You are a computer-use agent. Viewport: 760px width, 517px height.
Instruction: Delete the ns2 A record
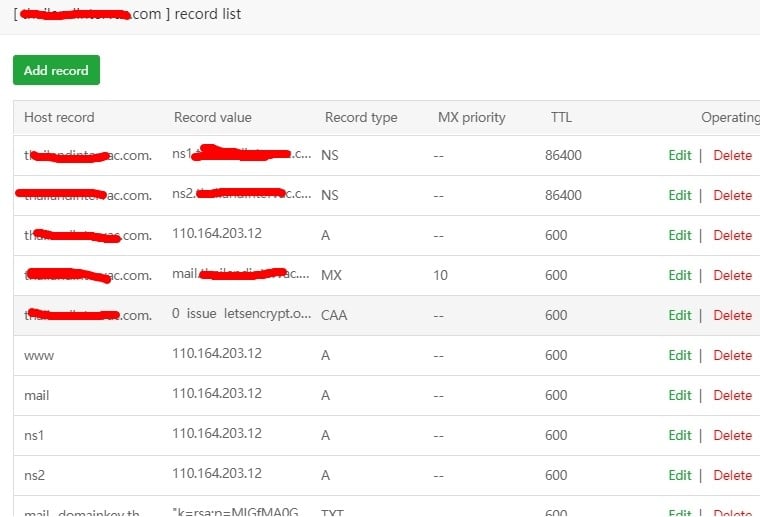(732, 475)
